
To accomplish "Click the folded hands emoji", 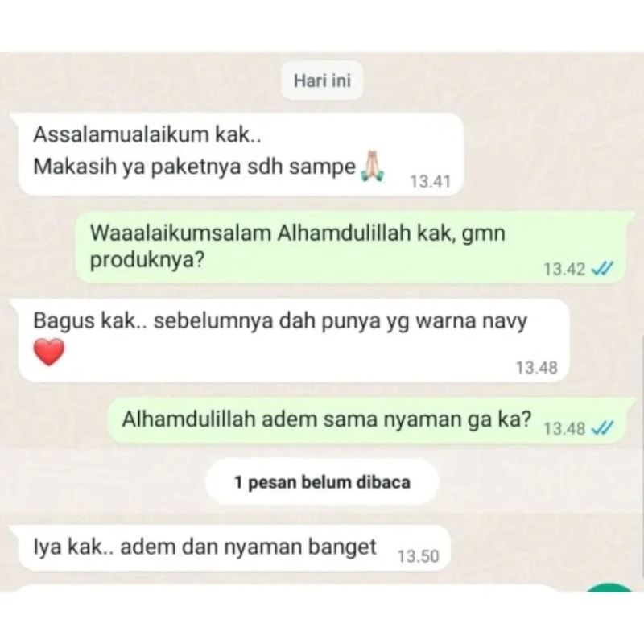I will 373,166.
